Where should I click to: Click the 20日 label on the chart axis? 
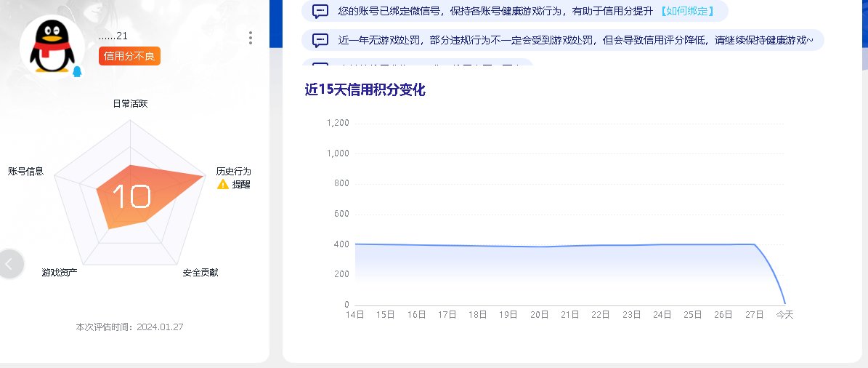pos(539,315)
